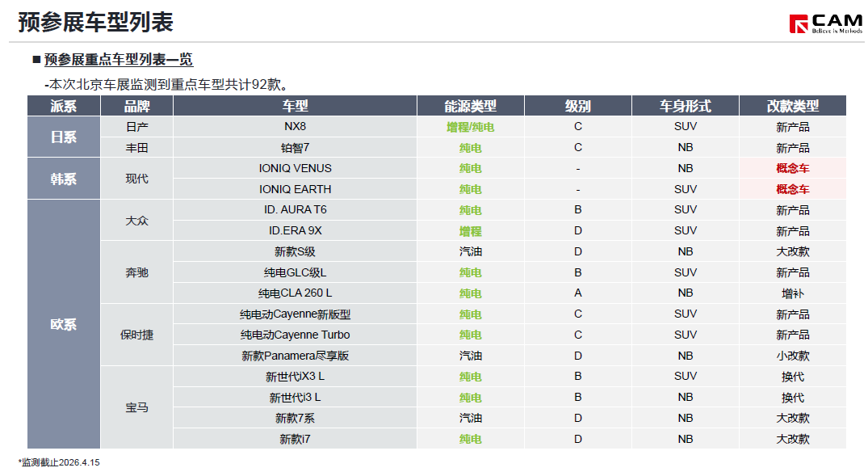Click the footnote 监测截止2026.4.15
This screenshot has width=868, height=472.
tap(59, 462)
